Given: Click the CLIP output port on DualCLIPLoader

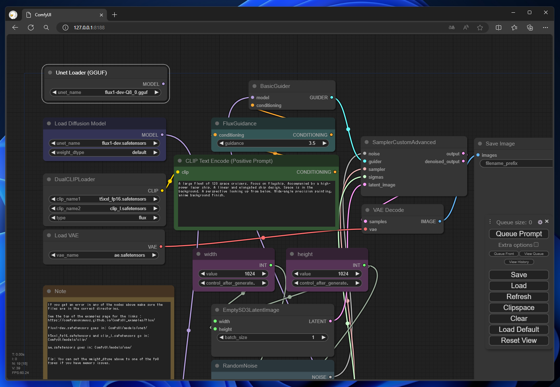Looking at the screenshot, I should (x=162, y=191).
